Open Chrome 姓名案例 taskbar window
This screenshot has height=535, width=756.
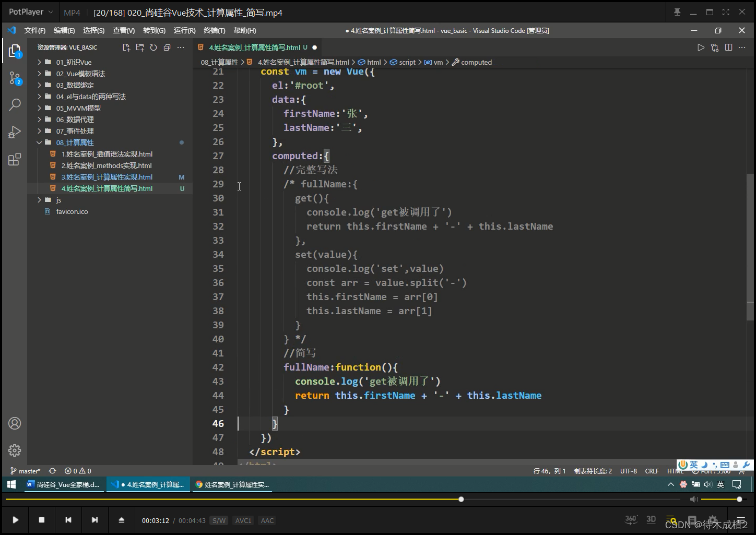[x=233, y=484]
